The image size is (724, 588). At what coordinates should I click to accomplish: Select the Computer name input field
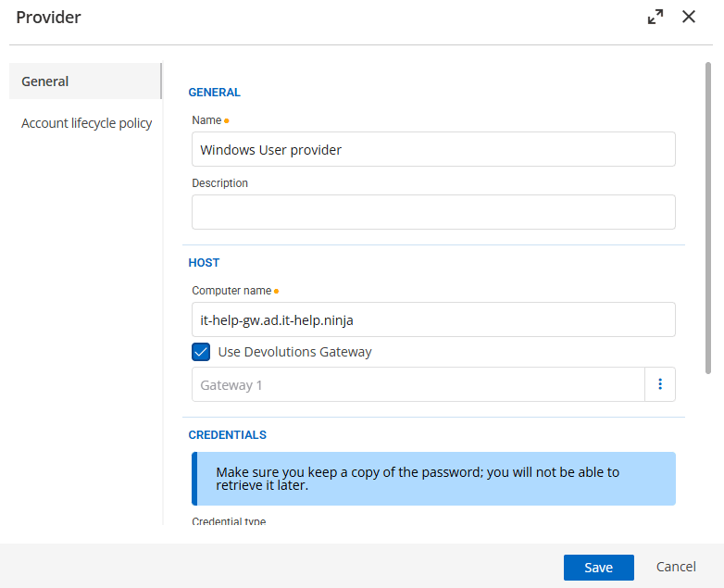[433, 319]
